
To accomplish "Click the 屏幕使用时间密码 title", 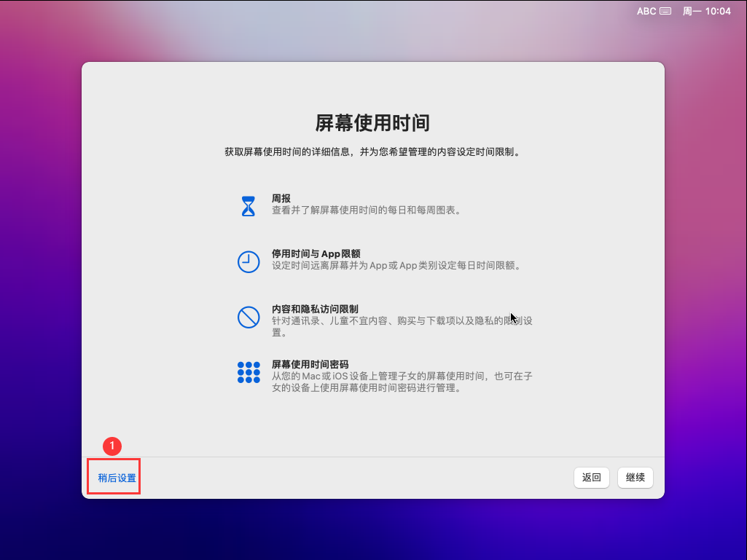I will pyautogui.click(x=310, y=364).
